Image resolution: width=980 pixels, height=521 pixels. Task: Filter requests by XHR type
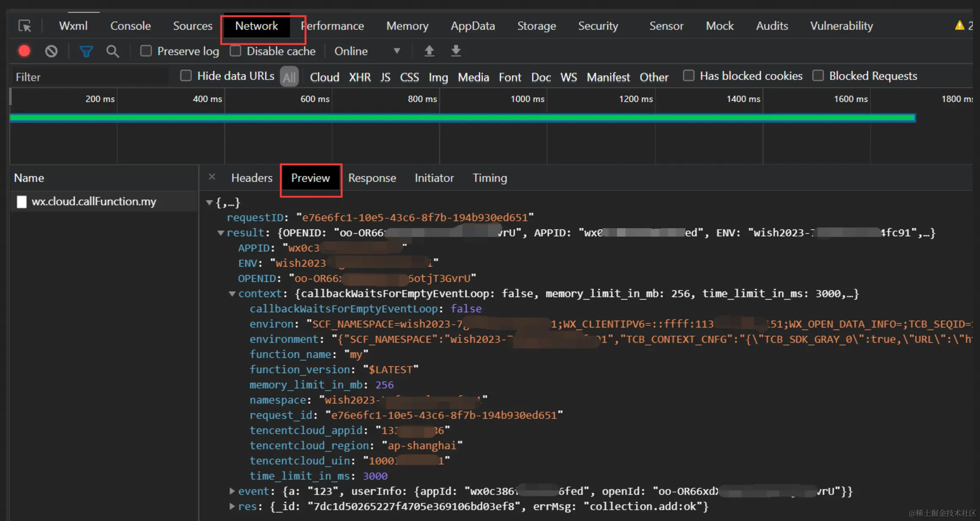tap(360, 77)
